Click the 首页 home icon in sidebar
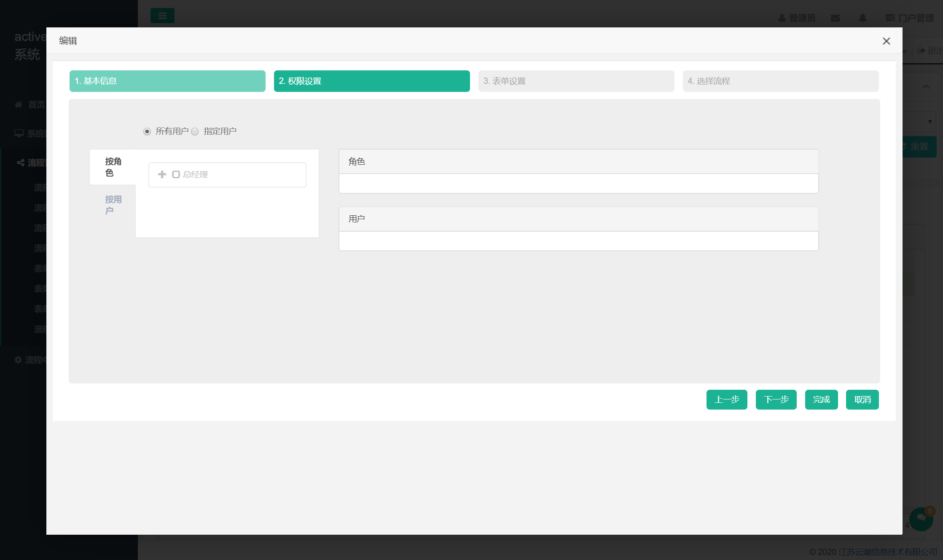The width and height of the screenshot is (943, 560). click(x=19, y=104)
